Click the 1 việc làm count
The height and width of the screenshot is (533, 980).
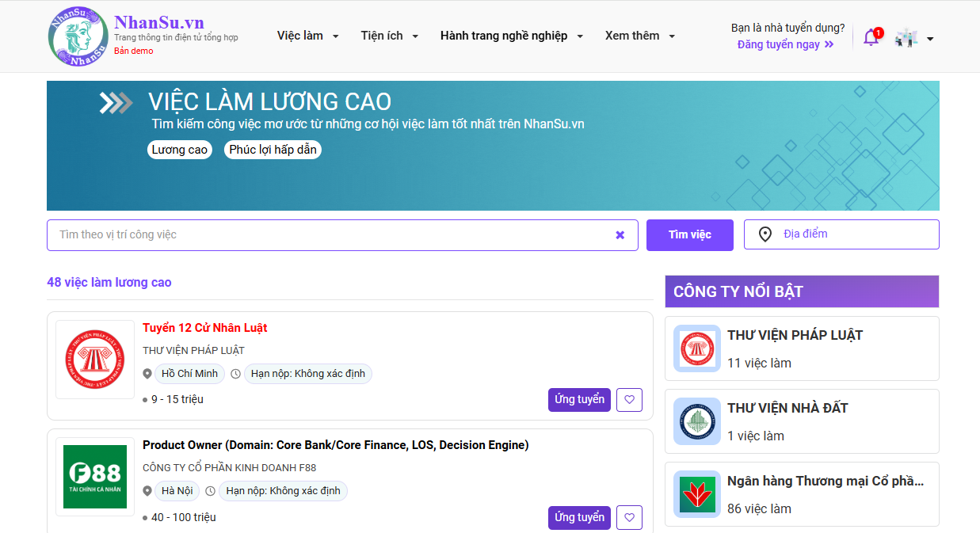(756, 436)
